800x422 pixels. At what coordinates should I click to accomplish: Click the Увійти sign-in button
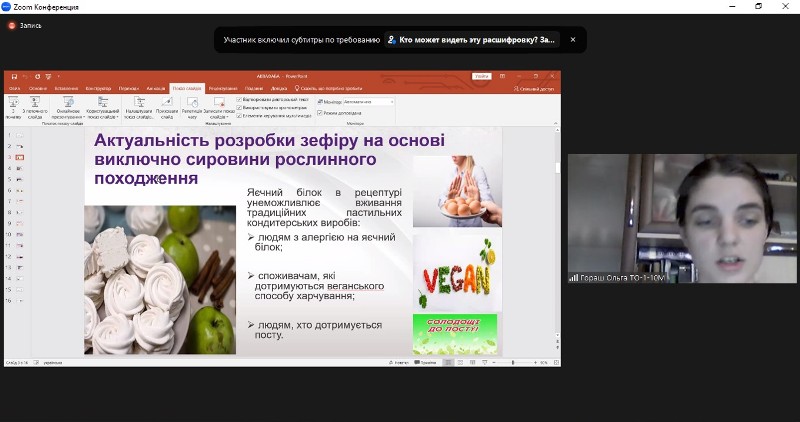[481, 77]
